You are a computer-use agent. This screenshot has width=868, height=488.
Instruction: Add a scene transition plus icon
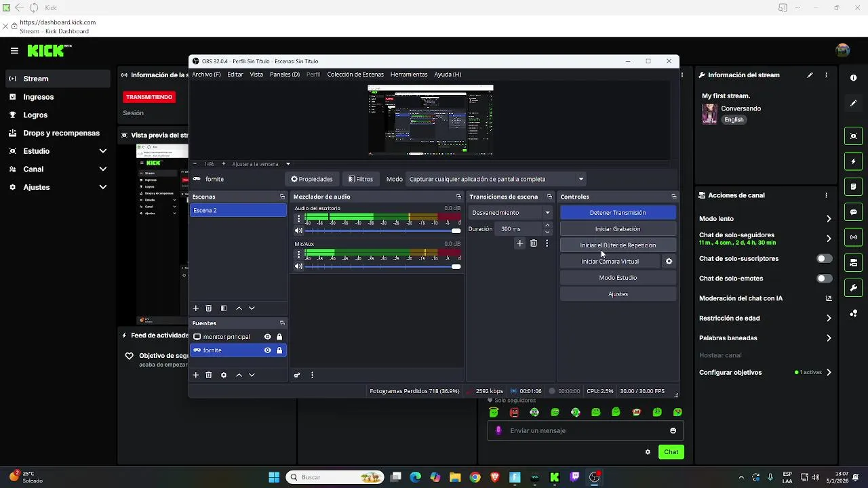(x=520, y=243)
